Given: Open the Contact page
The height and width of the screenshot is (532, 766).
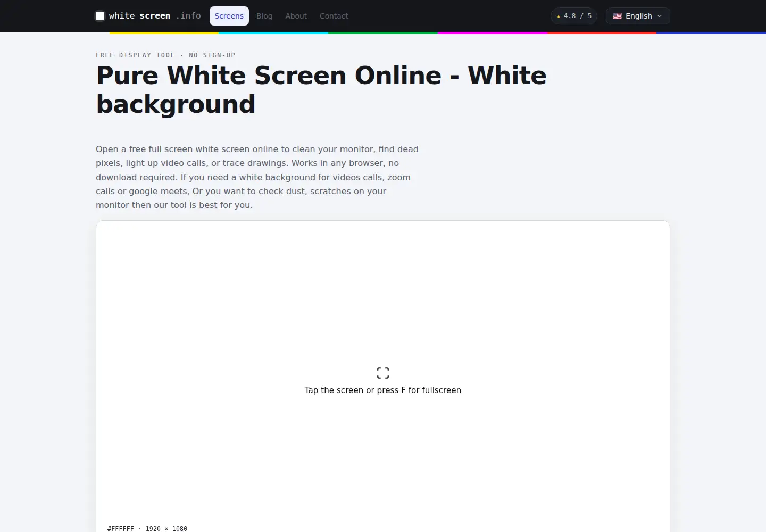Looking at the screenshot, I should pos(334,16).
